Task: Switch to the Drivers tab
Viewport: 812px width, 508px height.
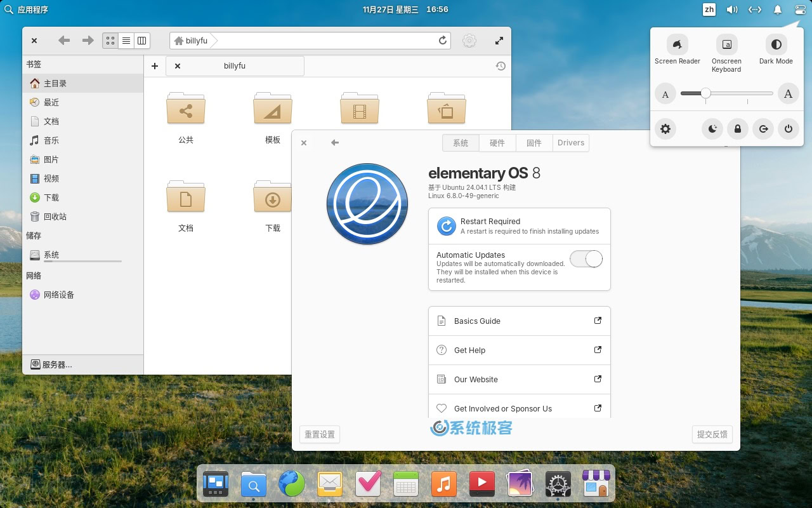Action: (571, 143)
